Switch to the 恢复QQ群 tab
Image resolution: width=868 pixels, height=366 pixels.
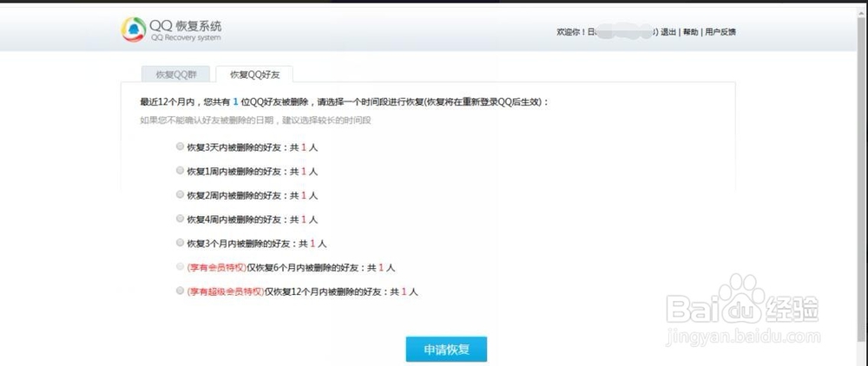pyautogui.click(x=175, y=74)
